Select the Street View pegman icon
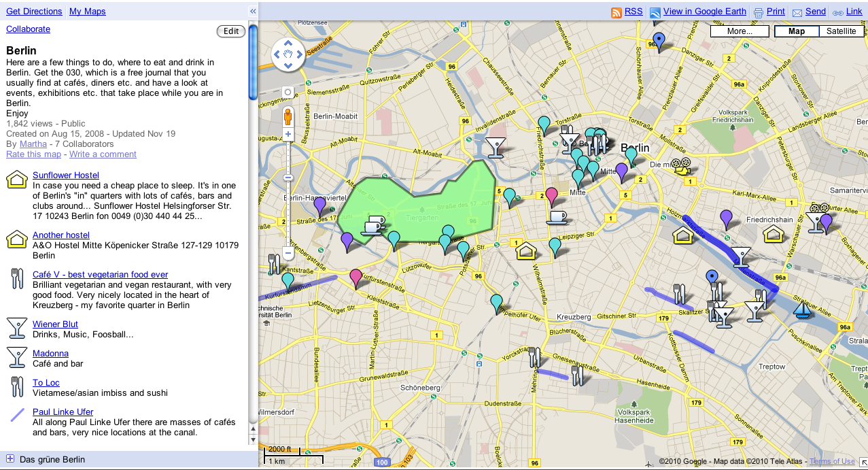 point(288,116)
